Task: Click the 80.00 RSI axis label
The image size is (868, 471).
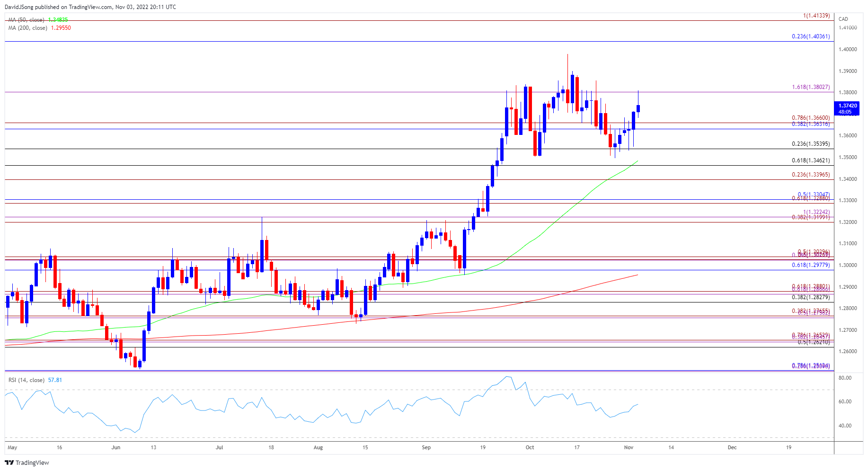Action: click(845, 378)
